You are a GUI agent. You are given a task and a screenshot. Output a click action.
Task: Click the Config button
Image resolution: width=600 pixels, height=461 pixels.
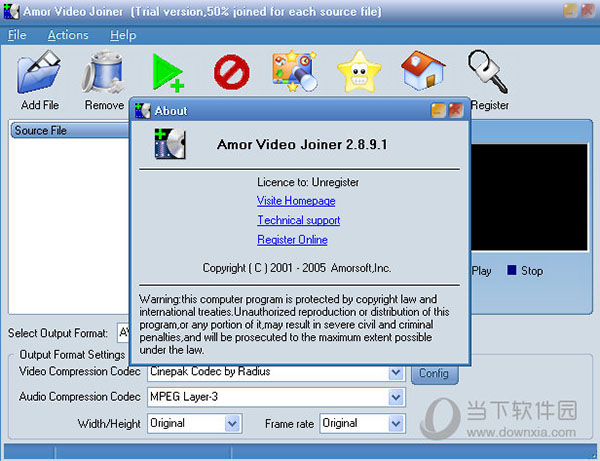point(434,373)
